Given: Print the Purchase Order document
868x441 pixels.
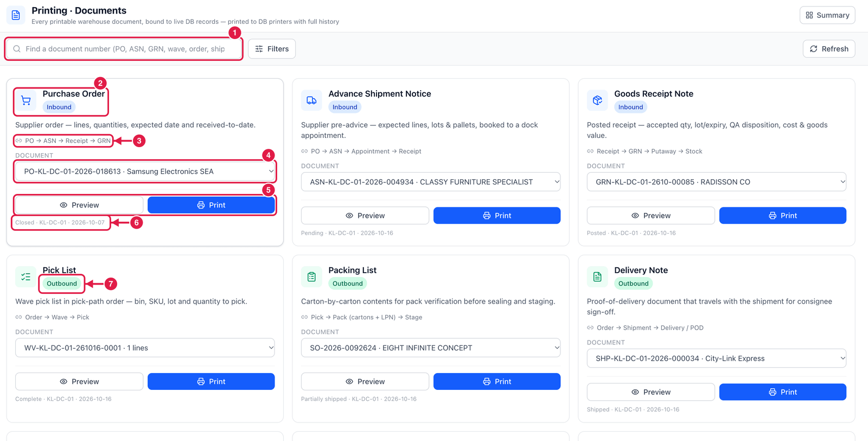Looking at the screenshot, I should coord(211,205).
